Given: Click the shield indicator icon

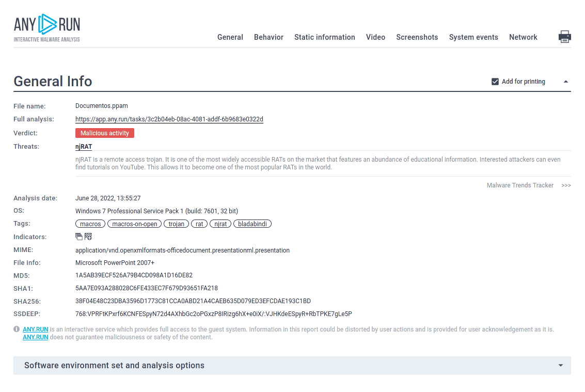Looking at the screenshot, I should [88, 236].
